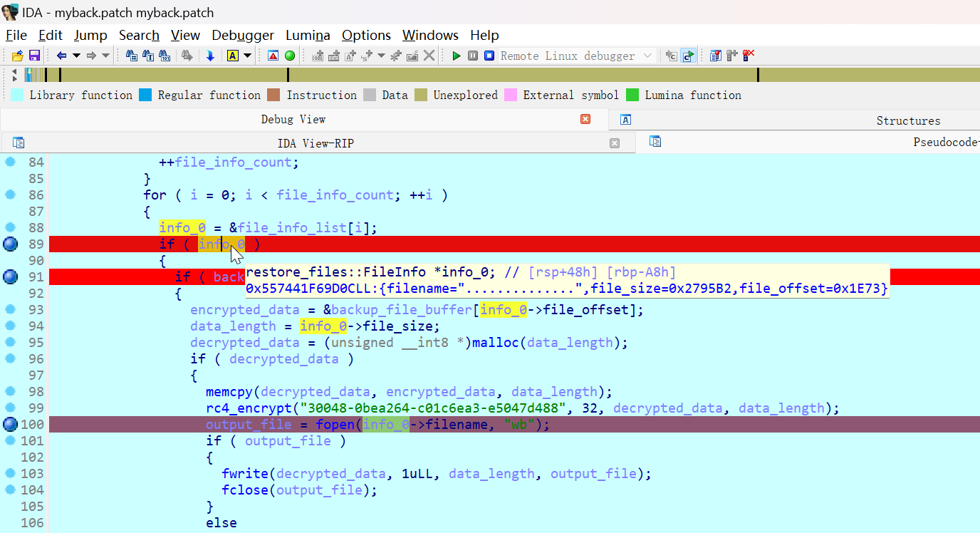Terminate process with blue stop button
Screen dimensions: 980x533
[489, 56]
